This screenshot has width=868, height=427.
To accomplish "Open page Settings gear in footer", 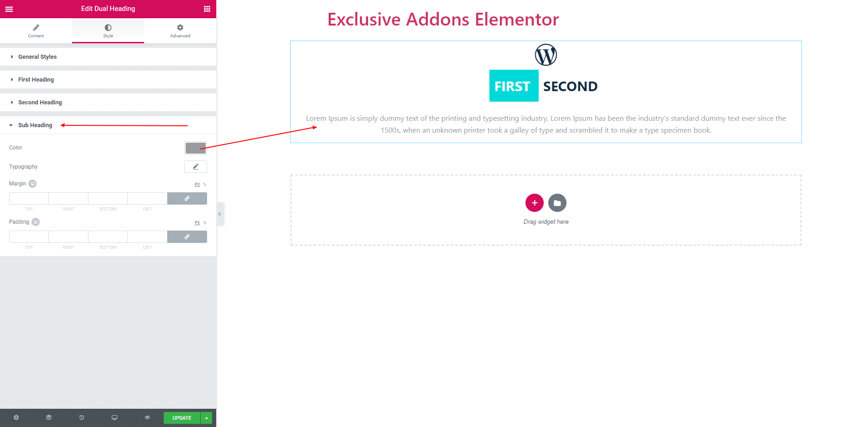I will click(16, 417).
